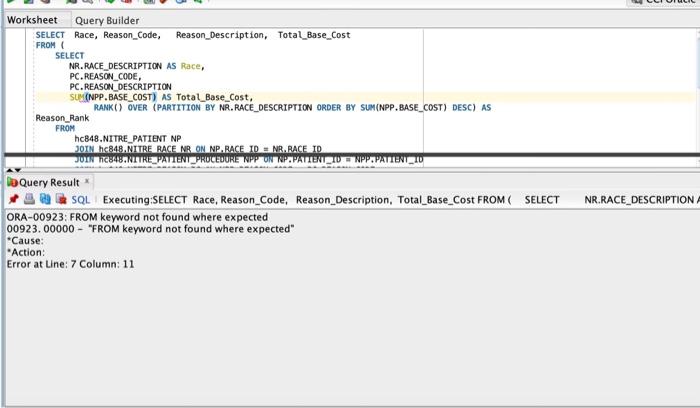Click the down arrow on the pane divider

18,170
